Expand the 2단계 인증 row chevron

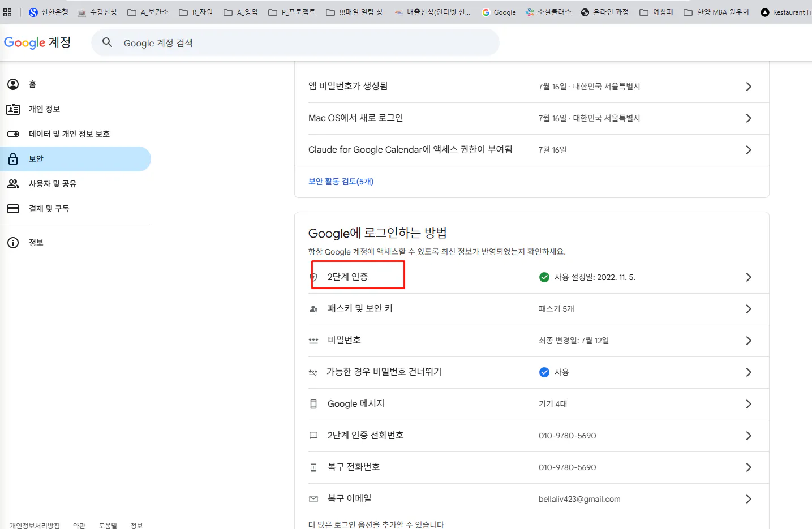coord(749,277)
